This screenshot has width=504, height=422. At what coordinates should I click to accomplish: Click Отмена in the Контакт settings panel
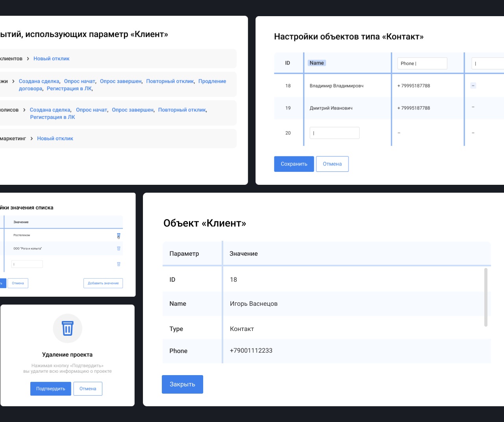point(332,164)
